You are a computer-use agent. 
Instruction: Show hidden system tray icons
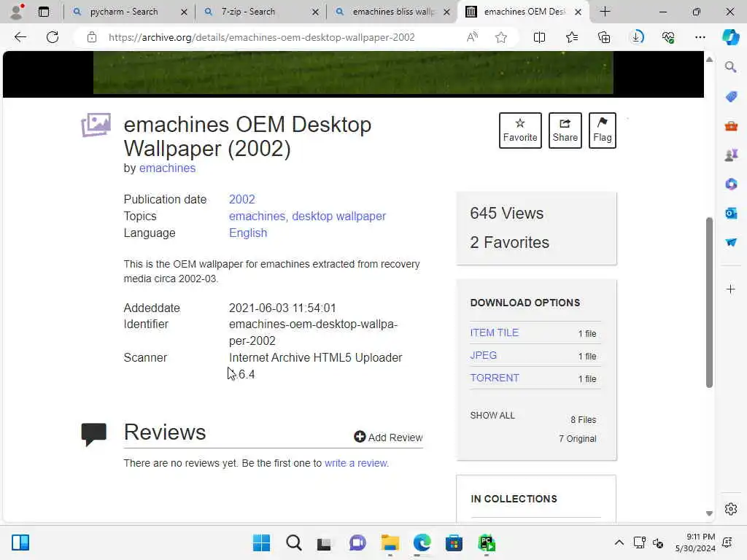619,542
